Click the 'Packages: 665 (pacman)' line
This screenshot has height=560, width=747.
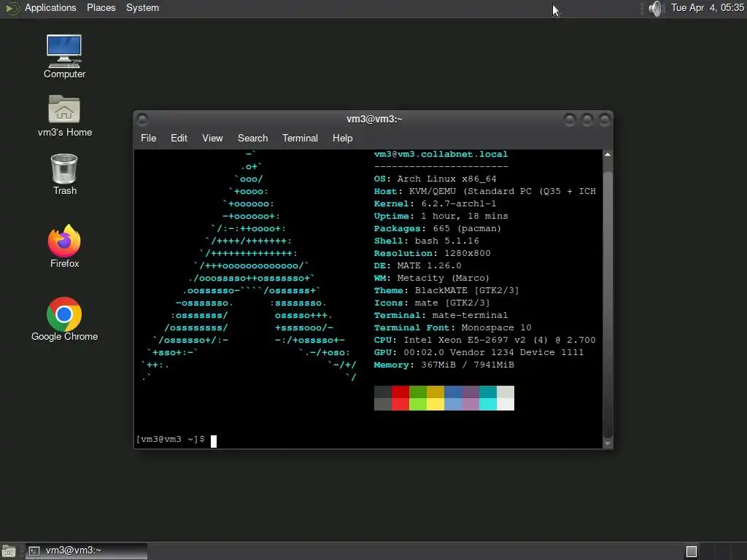pyautogui.click(x=438, y=228)
